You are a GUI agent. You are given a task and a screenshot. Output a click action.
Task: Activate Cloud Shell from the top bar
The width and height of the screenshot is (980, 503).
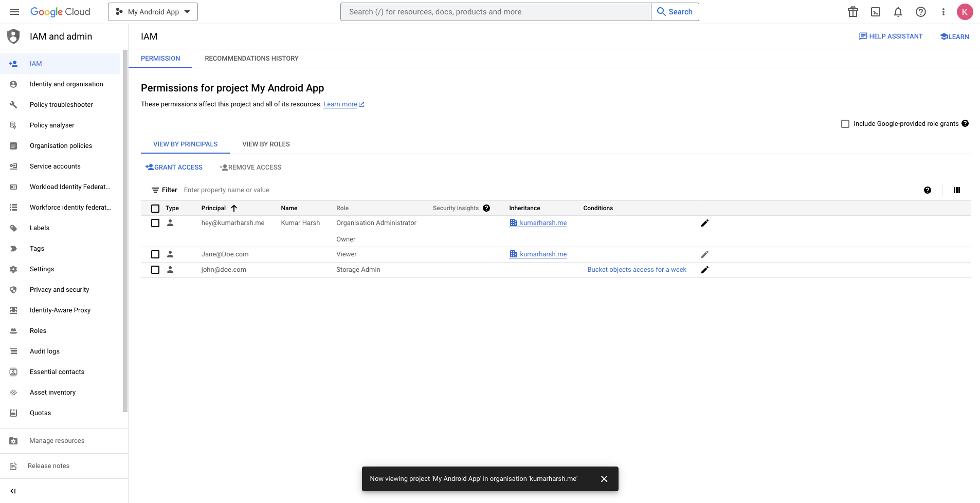[875, 11]
